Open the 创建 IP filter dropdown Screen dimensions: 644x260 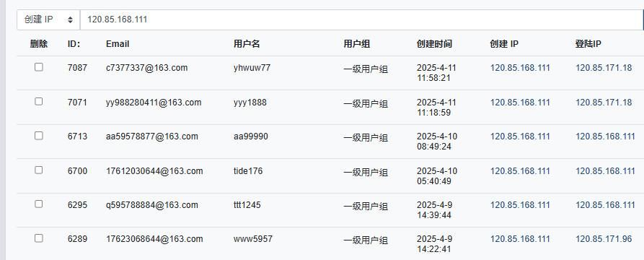48,19
